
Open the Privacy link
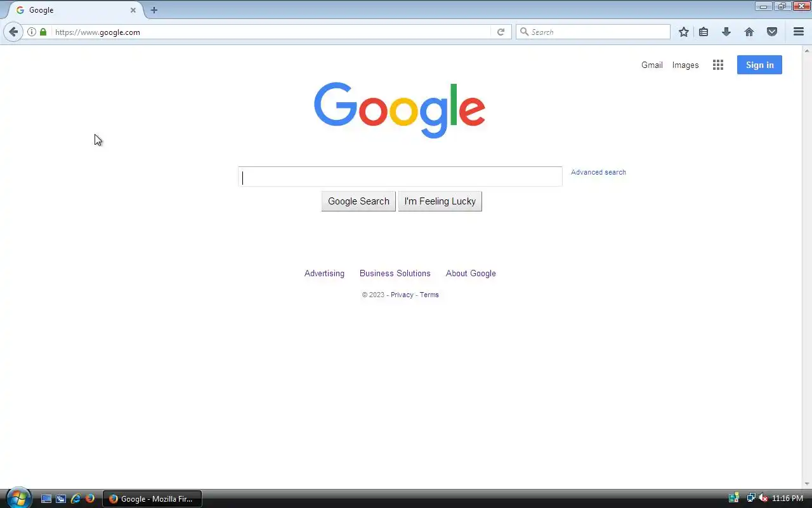click(x=402, y=295)
